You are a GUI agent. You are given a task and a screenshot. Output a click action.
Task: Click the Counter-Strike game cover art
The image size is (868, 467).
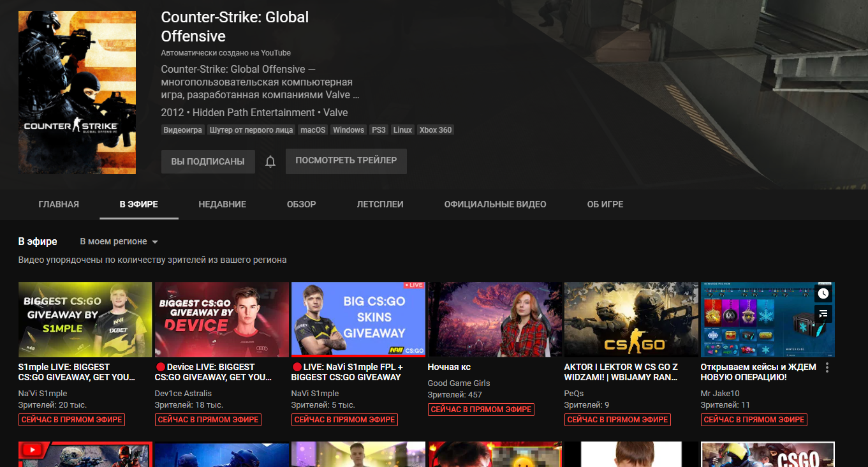coord(77,93)
